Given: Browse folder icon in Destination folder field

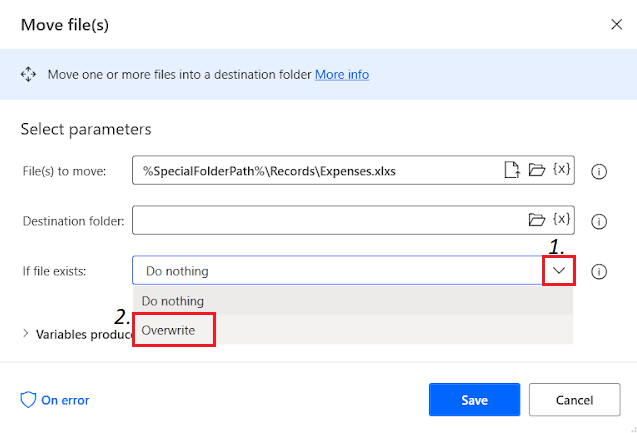Looking at the screenshot, I should click(537, 219).
